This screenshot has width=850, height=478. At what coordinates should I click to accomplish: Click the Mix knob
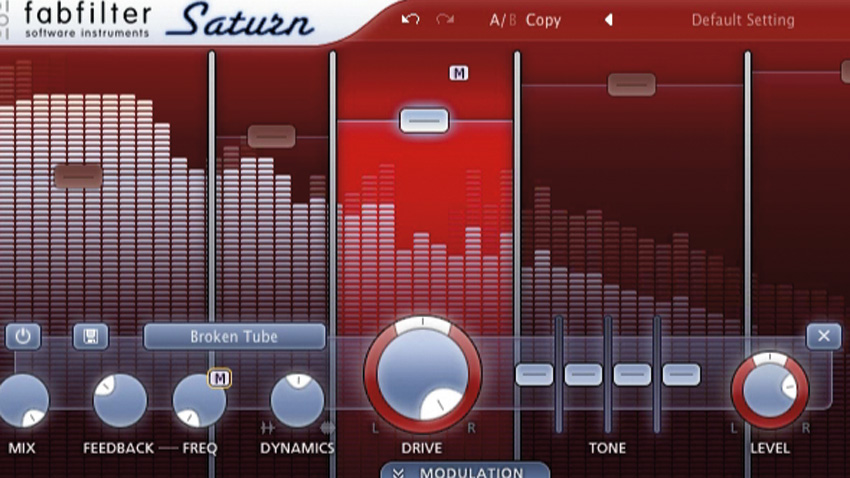coord(23,400)
